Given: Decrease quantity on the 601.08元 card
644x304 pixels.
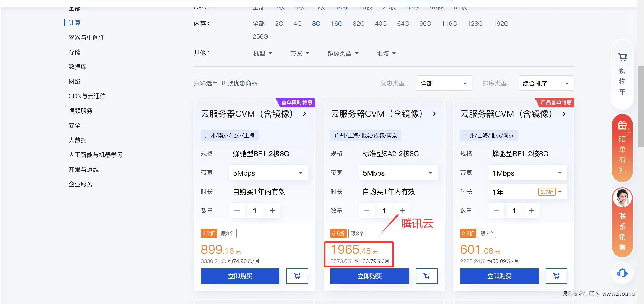Looking at the screenshot, I should click(496, 211).
